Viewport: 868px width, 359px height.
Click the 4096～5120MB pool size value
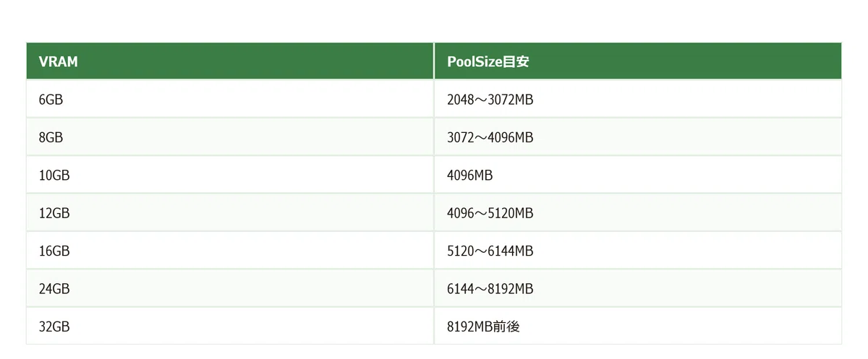490,213
